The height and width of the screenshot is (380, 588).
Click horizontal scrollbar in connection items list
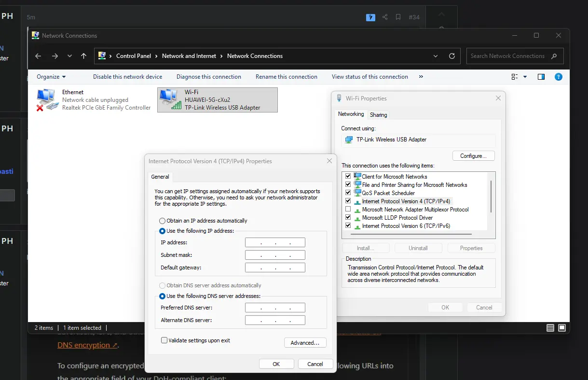pyautogui.click(x=411, y=234)
